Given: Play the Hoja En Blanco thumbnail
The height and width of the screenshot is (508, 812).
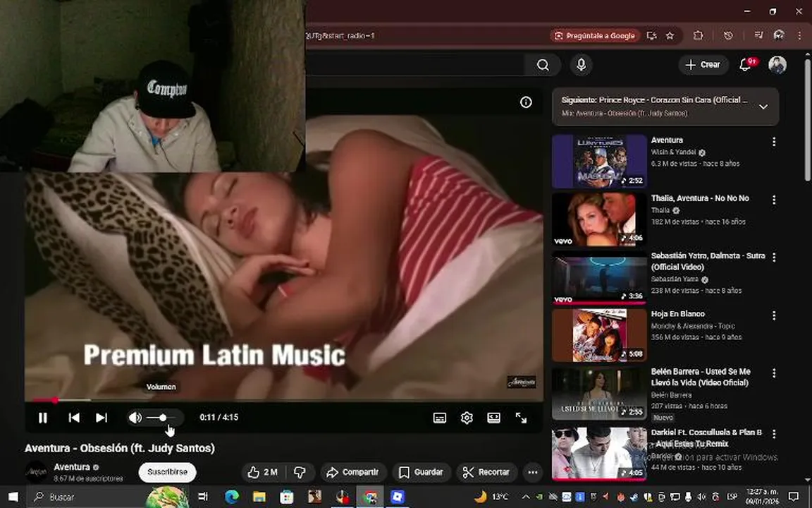Looking at the screenshot, I should [599, 335].
